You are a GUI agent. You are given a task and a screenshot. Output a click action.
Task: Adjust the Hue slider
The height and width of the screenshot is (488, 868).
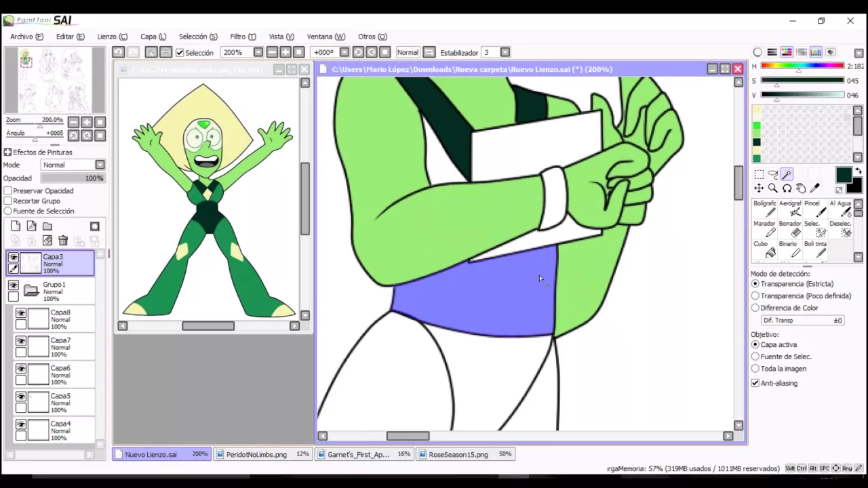click(x=802, y=66)
